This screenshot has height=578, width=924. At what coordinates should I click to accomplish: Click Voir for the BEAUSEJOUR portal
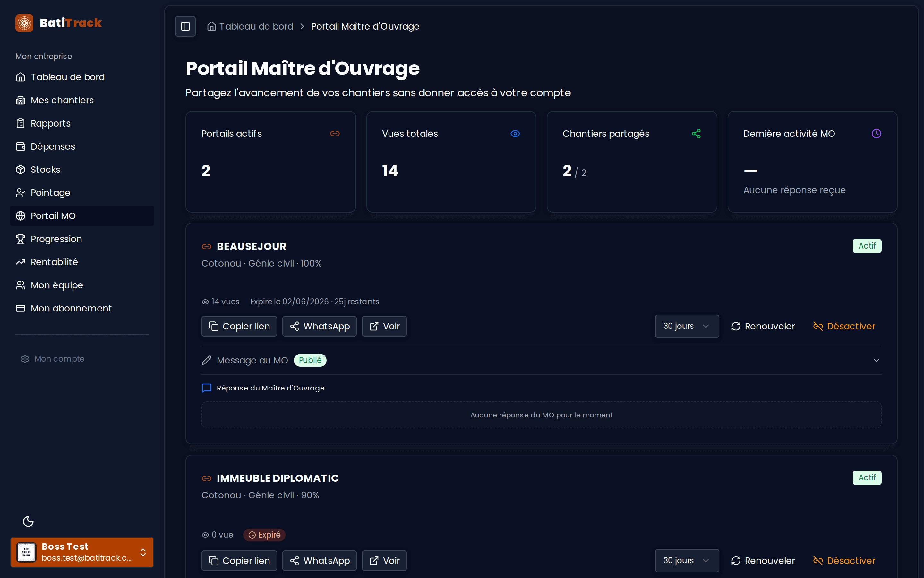[384, 326]
